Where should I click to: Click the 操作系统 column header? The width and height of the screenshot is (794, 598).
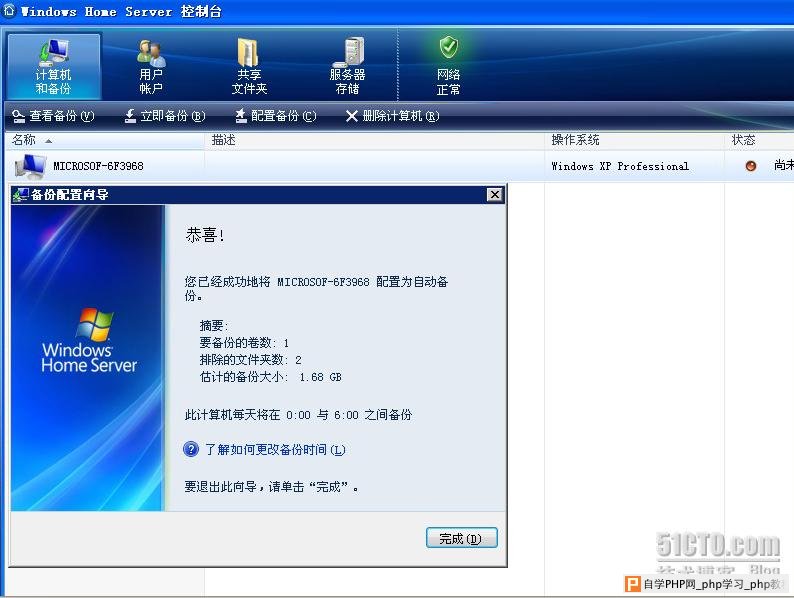634,140
